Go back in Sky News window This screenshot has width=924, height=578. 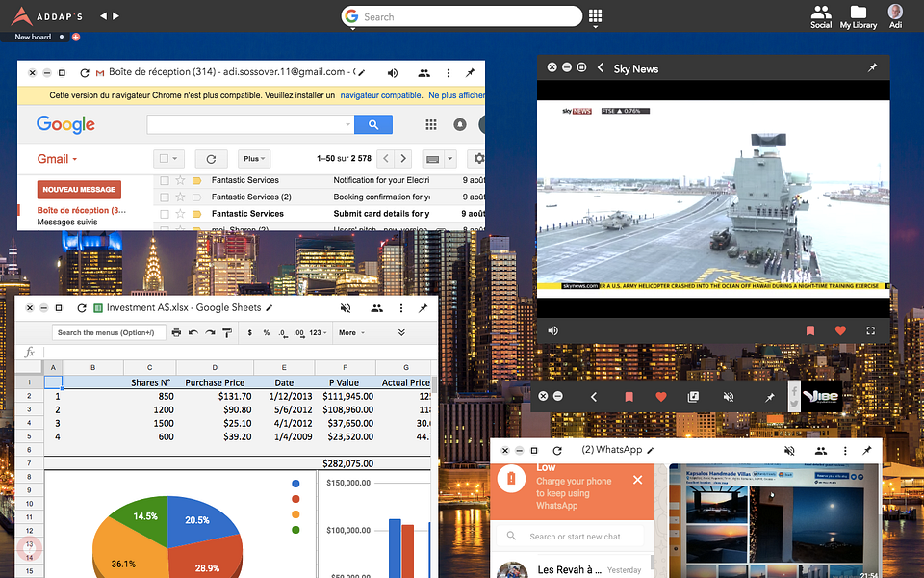click(601, 67)
